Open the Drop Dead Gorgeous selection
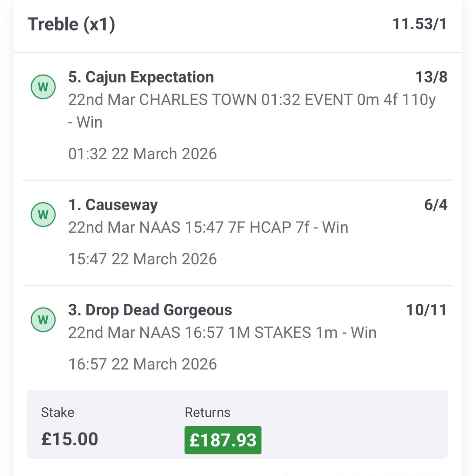This screenshot has height=476, width=475. click(150, 310)
